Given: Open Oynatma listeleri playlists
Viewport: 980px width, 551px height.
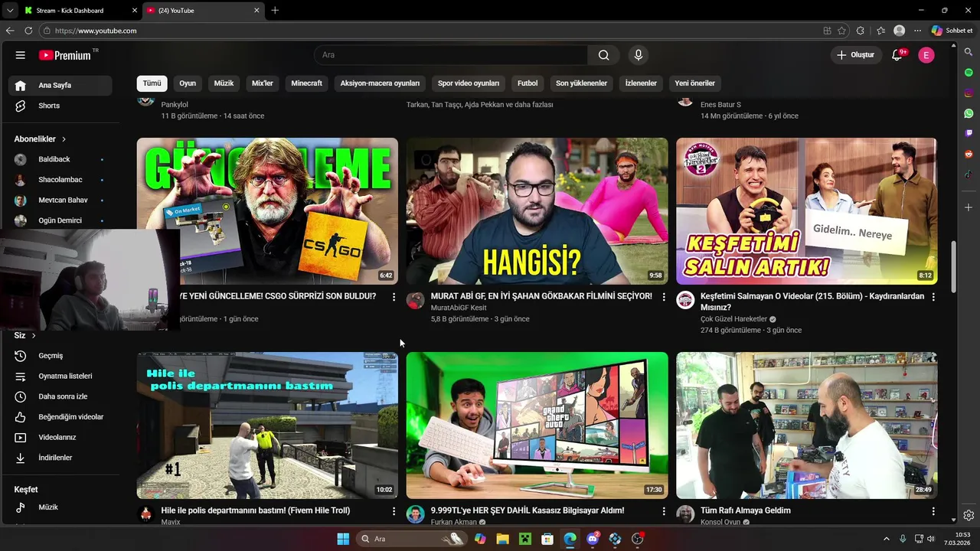Looking at the screenshot, I should 60,376.
